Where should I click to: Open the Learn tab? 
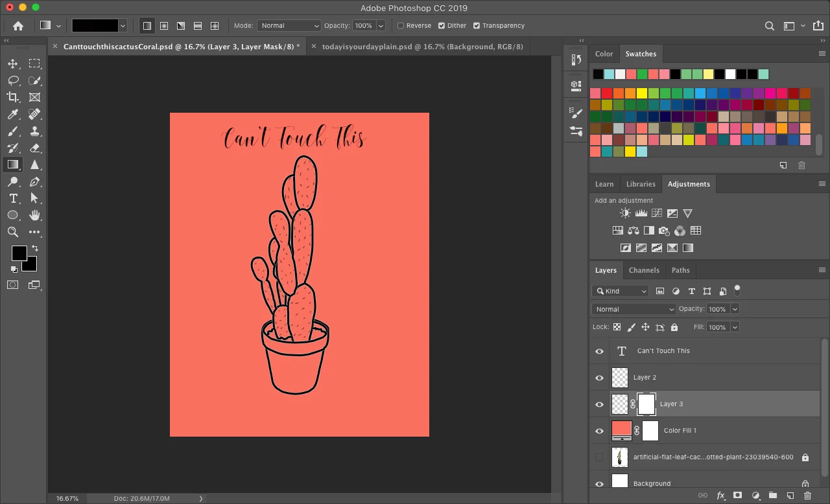click(x=604, y=184)
